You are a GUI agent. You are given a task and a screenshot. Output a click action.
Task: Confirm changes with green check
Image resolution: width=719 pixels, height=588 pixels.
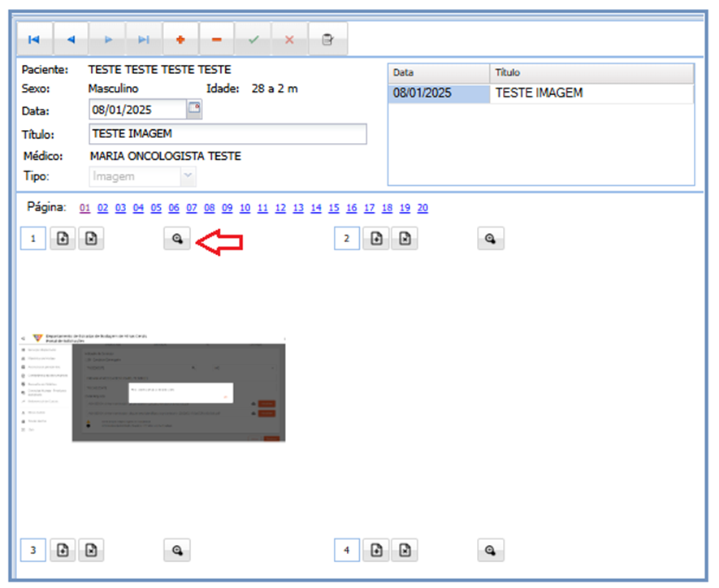[253, 40]
